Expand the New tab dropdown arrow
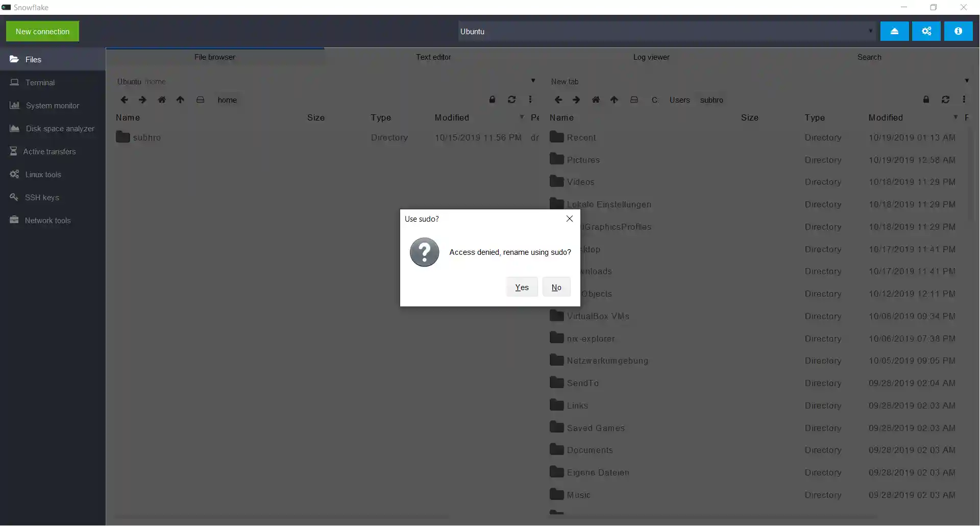Screen dimensions: 980x526 coord(967,81)
